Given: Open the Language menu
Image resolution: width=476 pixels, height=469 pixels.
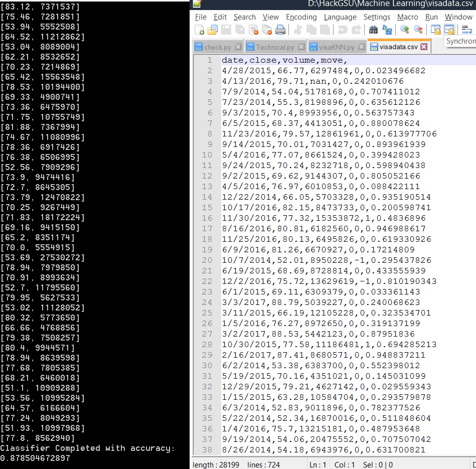Looking at the screenshot, I should click(x=340, y=17).
